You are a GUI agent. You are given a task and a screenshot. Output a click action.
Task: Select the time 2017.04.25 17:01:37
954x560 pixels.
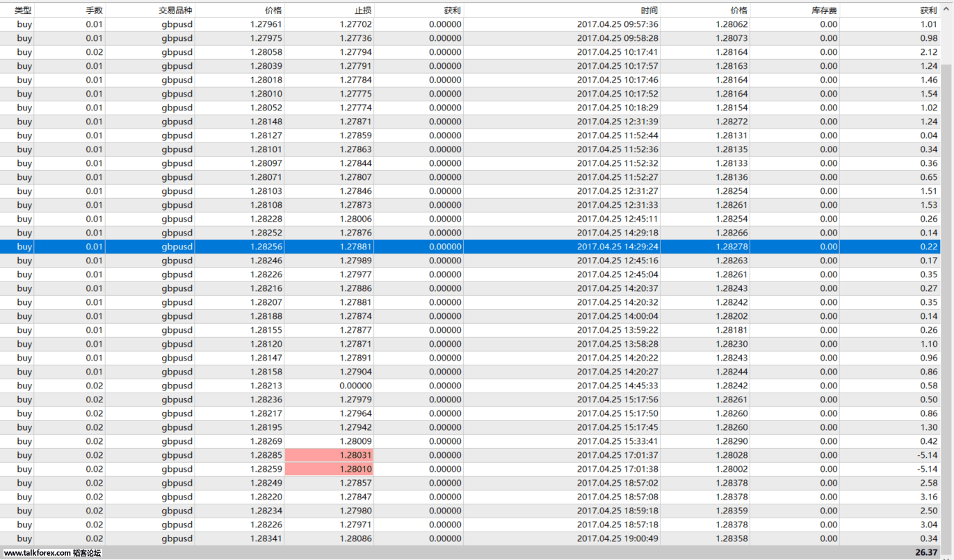617,455
